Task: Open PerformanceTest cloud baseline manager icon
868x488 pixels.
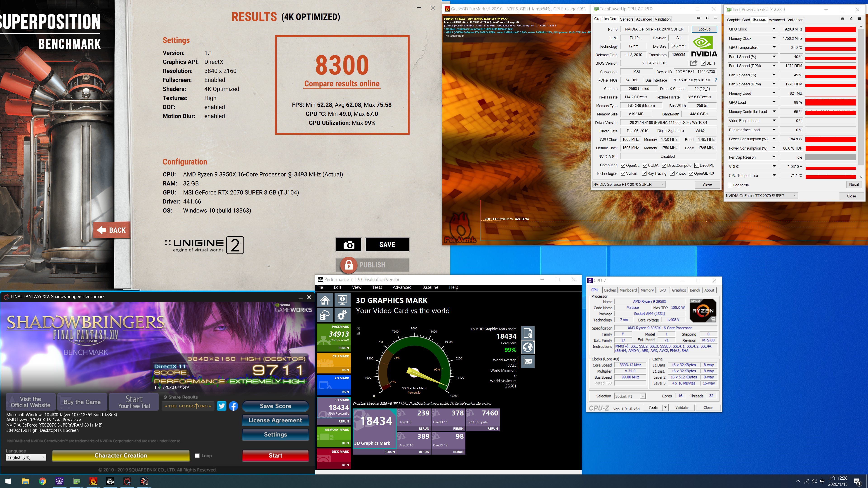Action: 325,315
